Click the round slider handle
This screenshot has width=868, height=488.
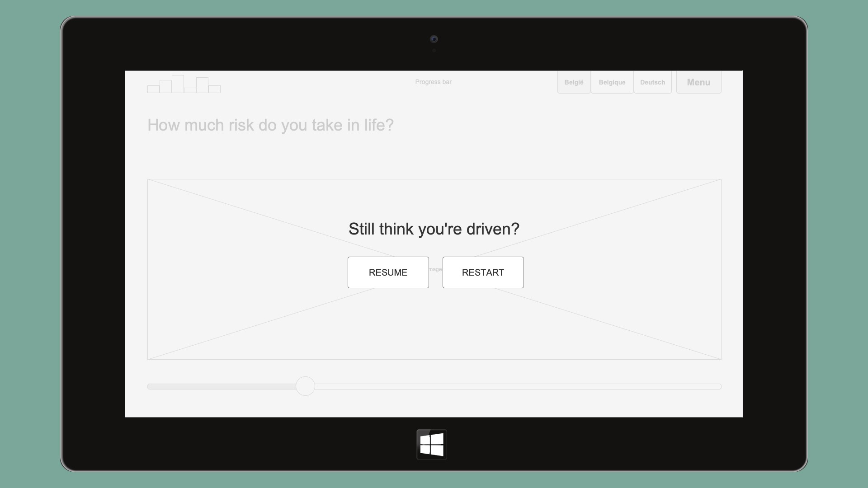pyautogui.click(x=305, y=386)
